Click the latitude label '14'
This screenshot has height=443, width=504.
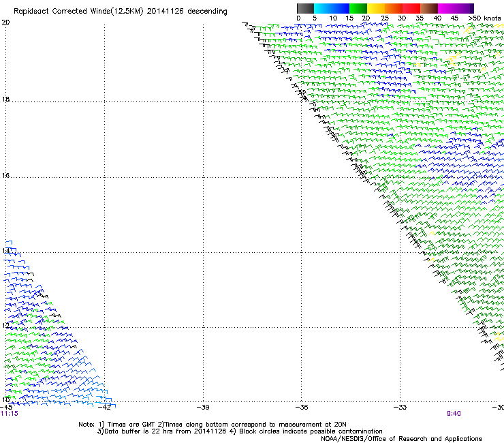tap(5, 250)
